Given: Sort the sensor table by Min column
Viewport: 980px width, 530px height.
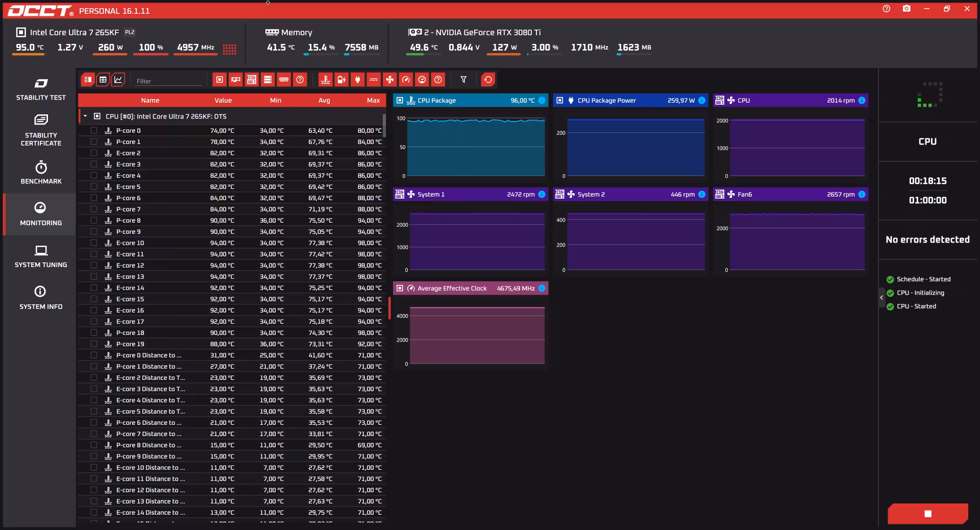Looking at the screenshot, I should (x=276, y=101).
